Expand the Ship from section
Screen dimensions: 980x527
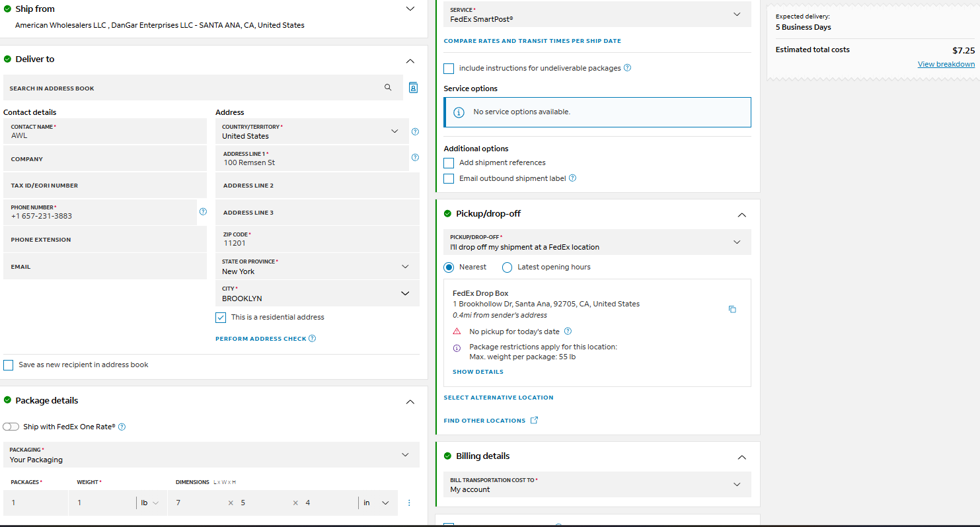tap(410, 9)
